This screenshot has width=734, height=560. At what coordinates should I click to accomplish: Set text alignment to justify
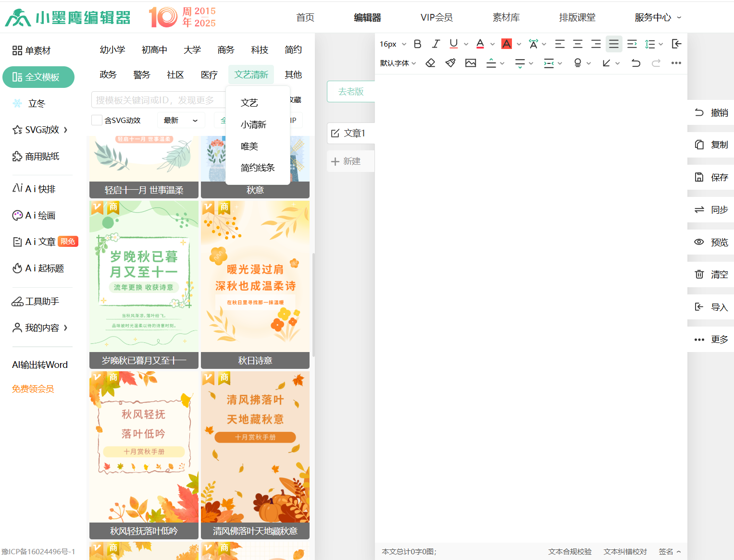point(614,44)
